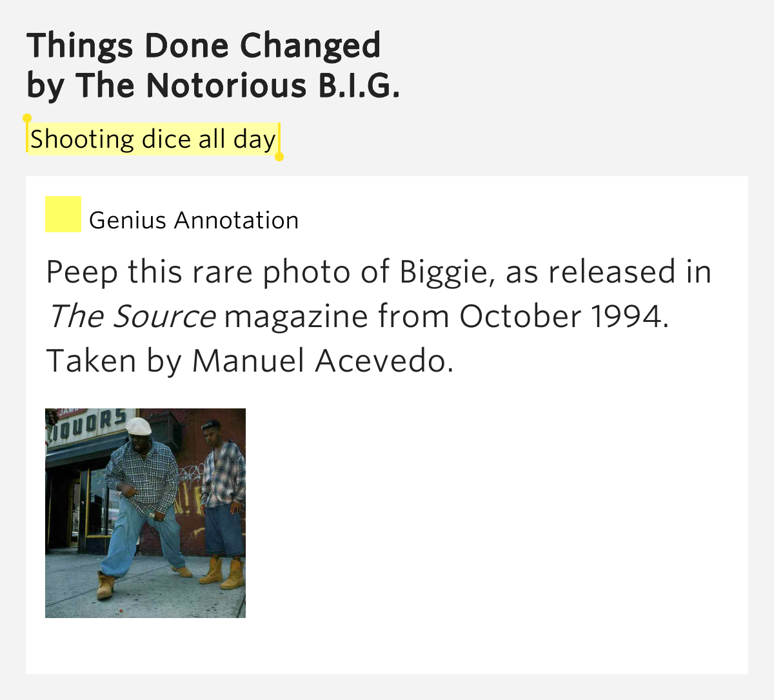Click the italic text The Source
774x700 pixels.
(132, 317)
